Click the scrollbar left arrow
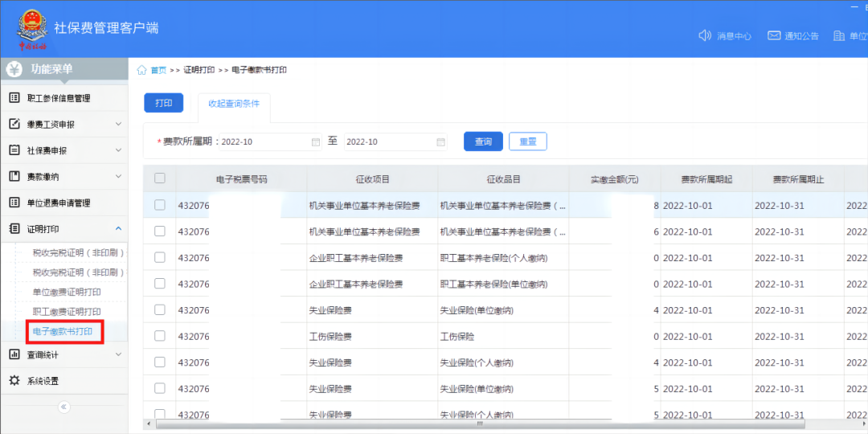 (x=147, y=424)
